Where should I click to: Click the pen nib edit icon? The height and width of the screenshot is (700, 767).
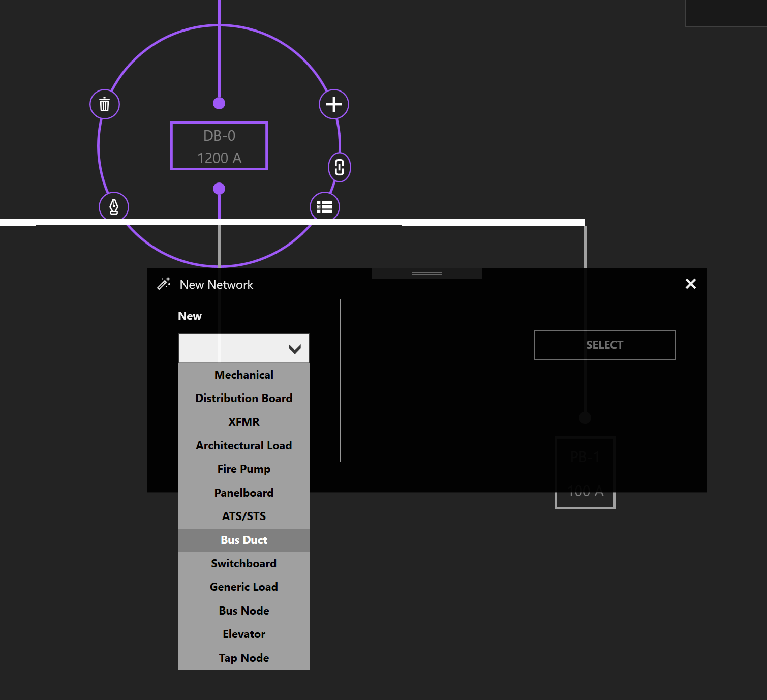pos(114,207)
